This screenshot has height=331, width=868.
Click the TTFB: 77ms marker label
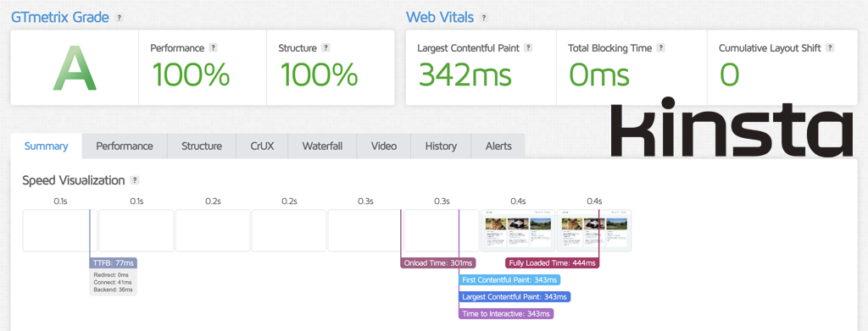113,263
